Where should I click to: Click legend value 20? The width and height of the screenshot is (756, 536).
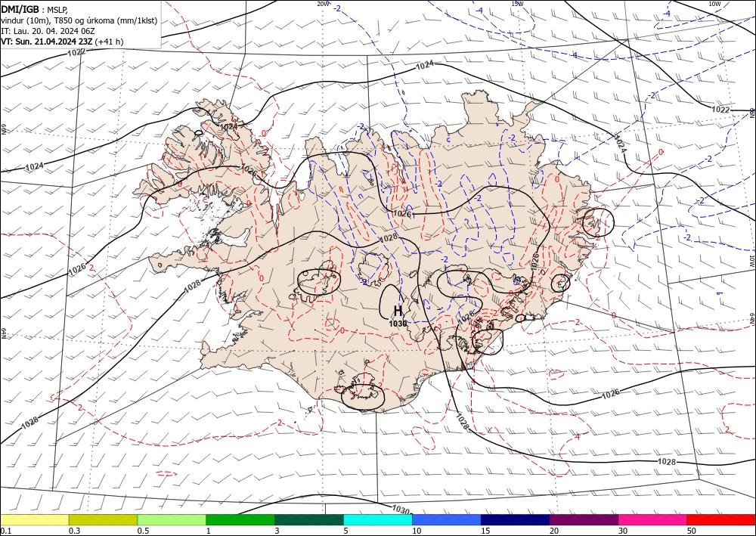pyautogui.click(x=554, y=531)
